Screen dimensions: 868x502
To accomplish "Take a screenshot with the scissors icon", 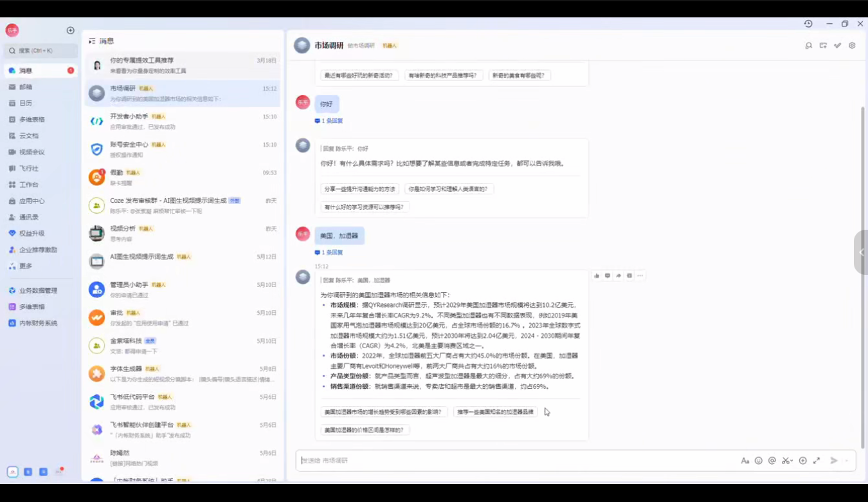I will coord(785,461).
